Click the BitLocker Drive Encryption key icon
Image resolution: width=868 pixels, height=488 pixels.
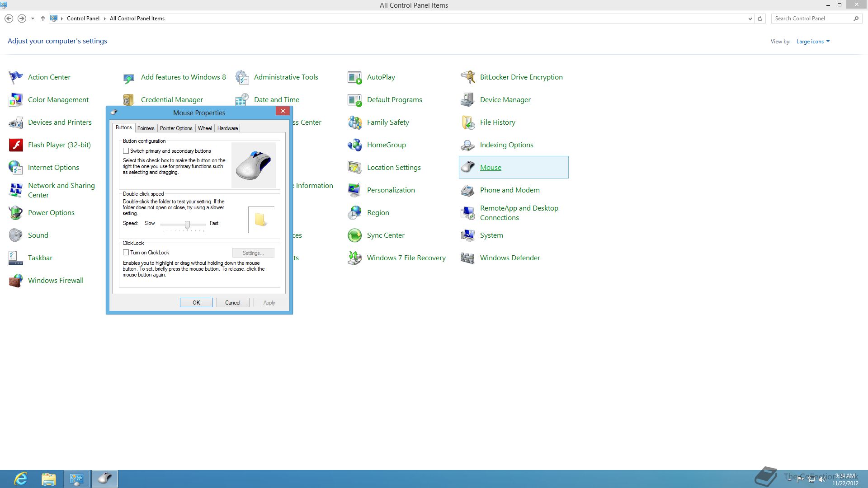click(x=468, y=77)
